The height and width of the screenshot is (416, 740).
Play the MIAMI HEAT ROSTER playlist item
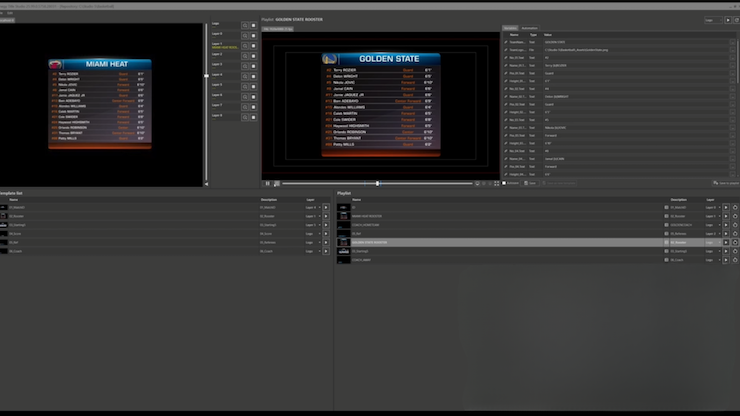click(x=726, y=216)
